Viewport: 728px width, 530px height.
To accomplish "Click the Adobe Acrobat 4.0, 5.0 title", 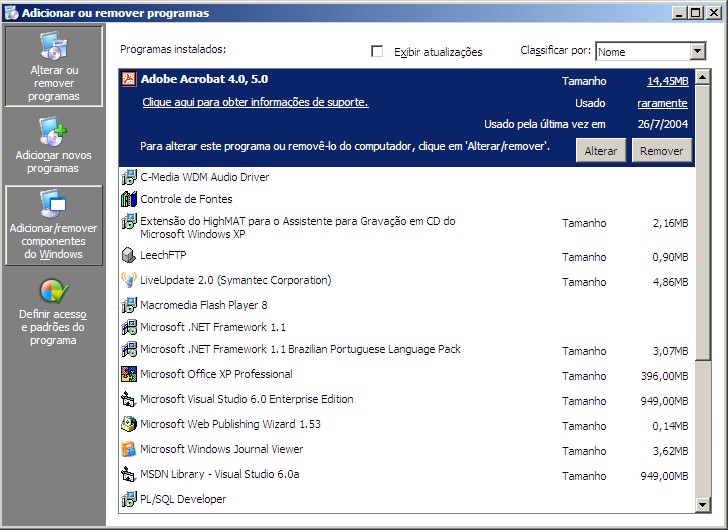I will pyautogui.click(x=204, y=79).
